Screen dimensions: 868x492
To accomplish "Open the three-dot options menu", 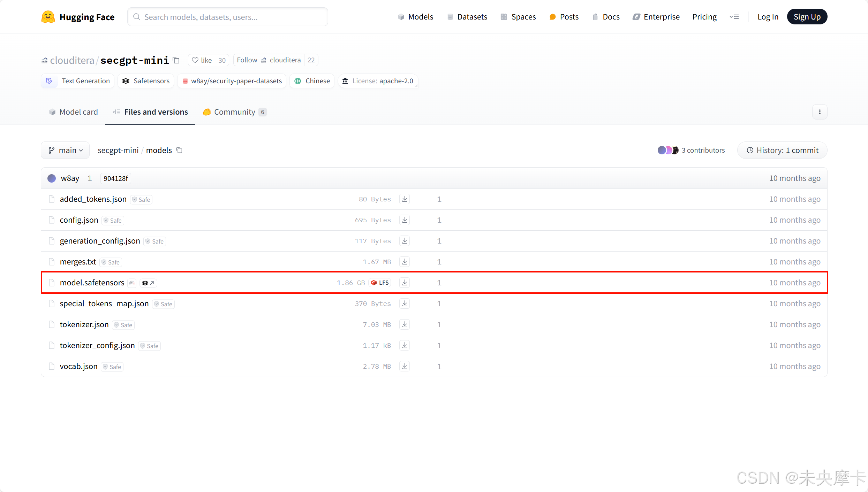I will (820, 112).
